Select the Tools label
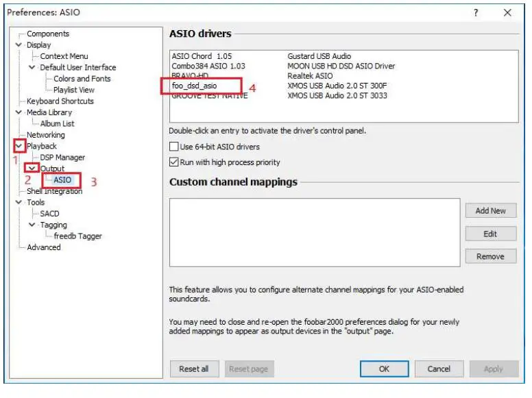This screenshot has height=398, width=532. (x=36, y=202)
